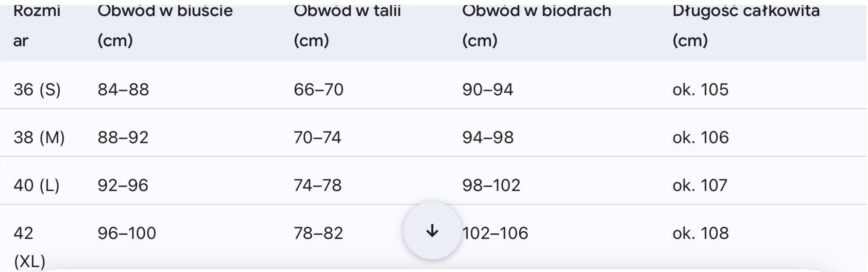868x272 pixels.
Task: Click the ok. 105 length value
Action: 700,89
